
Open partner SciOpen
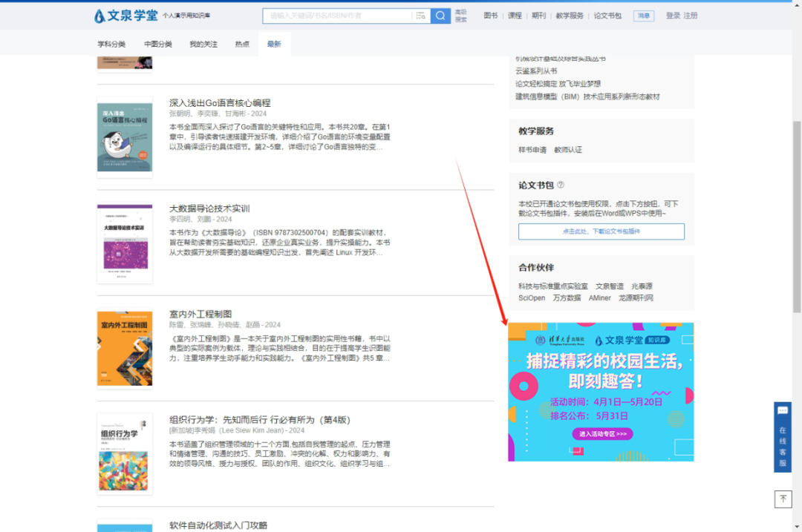coord(532,298)
